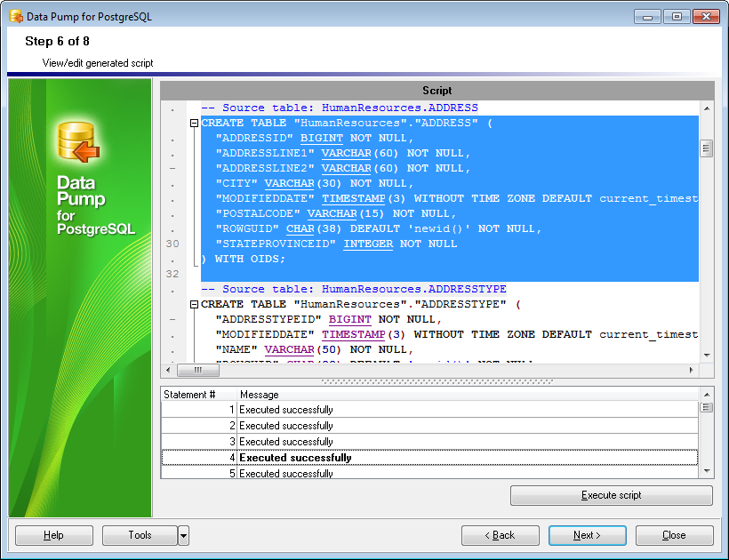Select statement 1 Executed successfully row
Screen dimensions: 729x560
pyautogui.click(x=429, y=410)
